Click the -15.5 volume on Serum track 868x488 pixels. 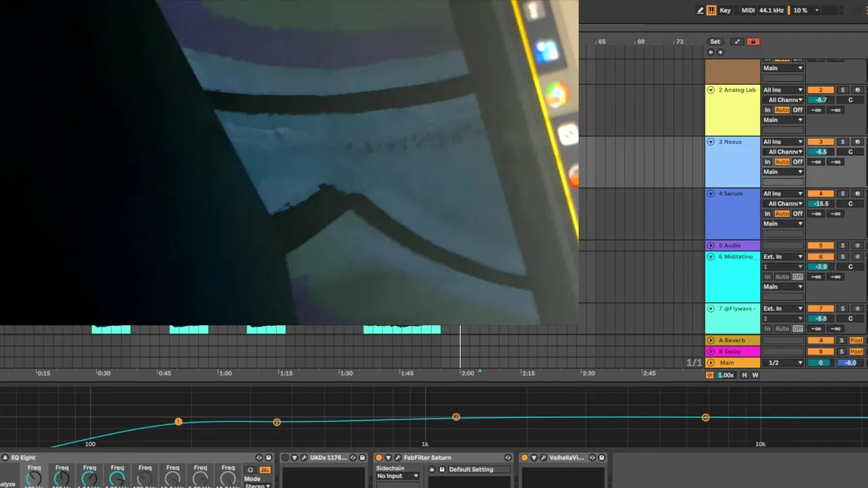821,203
